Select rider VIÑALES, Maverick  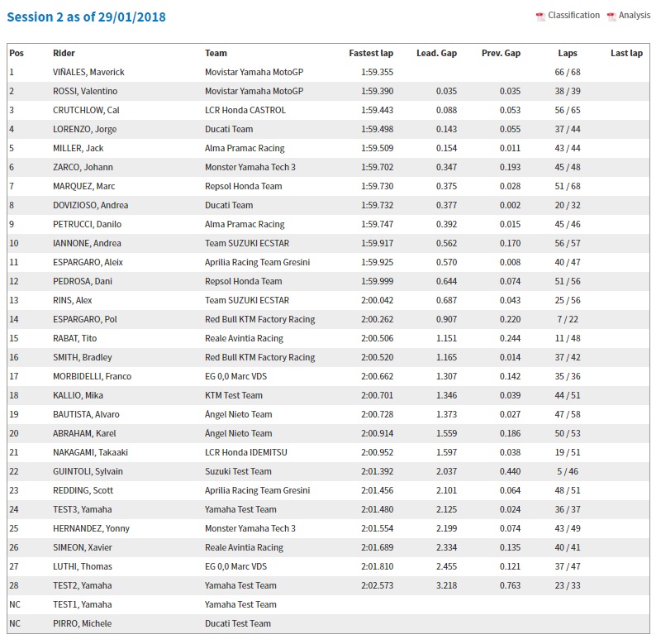(88, 72)
